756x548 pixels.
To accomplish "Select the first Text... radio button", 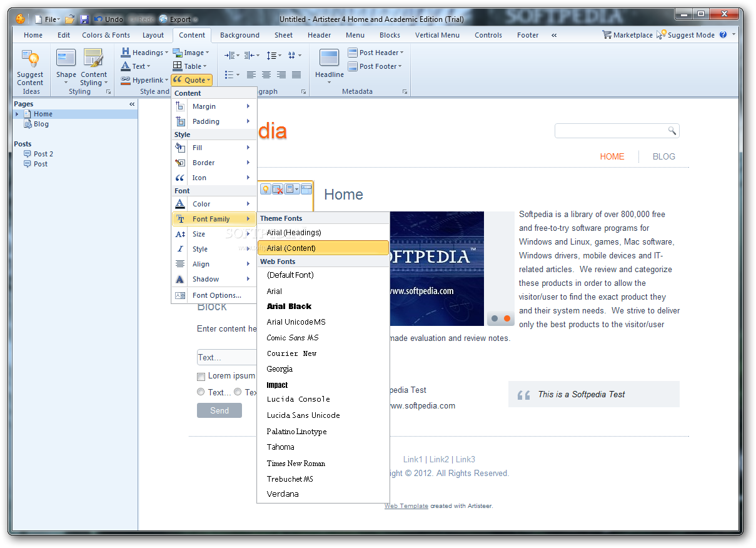I will pos(201,392).
